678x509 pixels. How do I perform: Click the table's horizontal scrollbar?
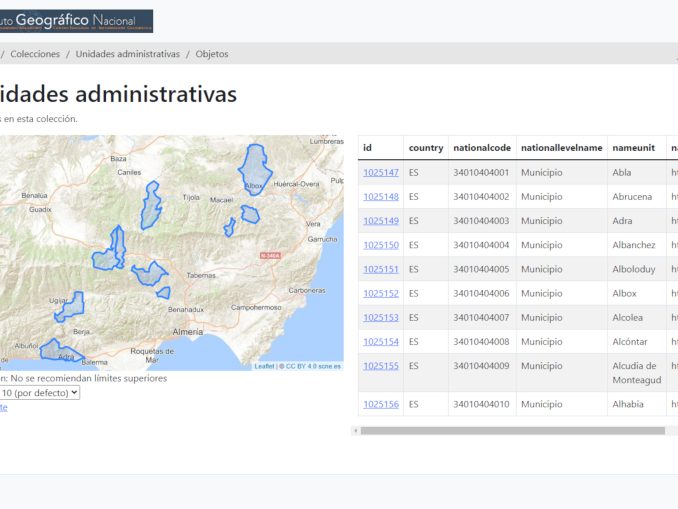[512, 431]
